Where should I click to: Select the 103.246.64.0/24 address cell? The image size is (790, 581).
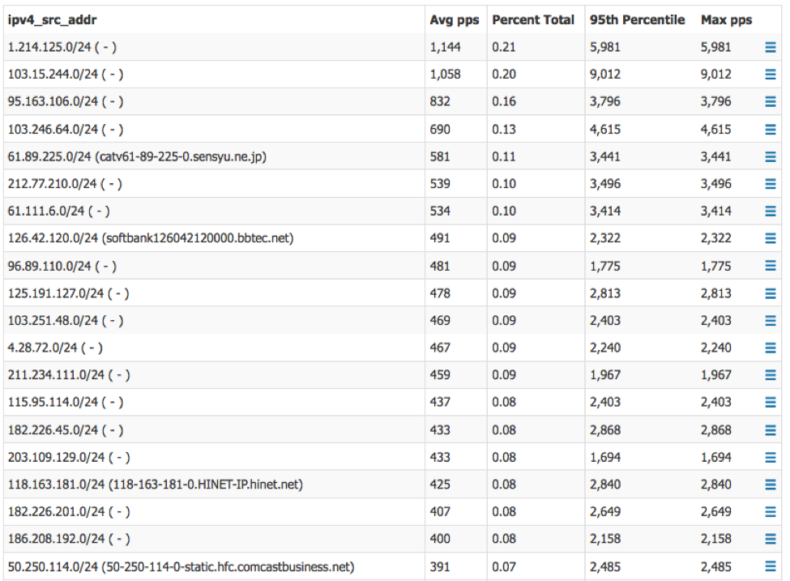point(65,130)
